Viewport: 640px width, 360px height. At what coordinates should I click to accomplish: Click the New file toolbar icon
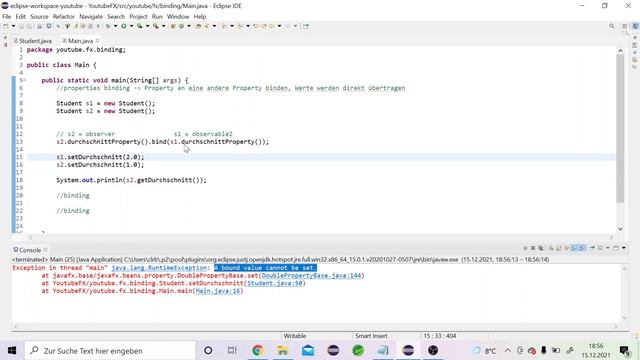(x=5, y=26)
